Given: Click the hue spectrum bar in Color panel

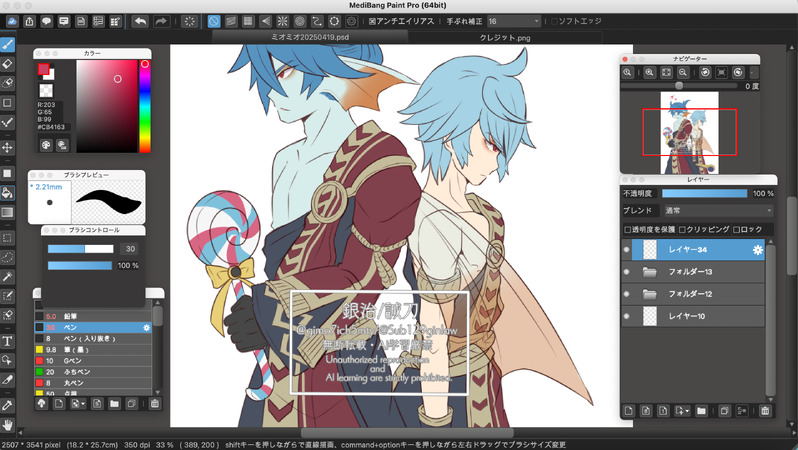Looking at the screenshot, I should point(145,106).
